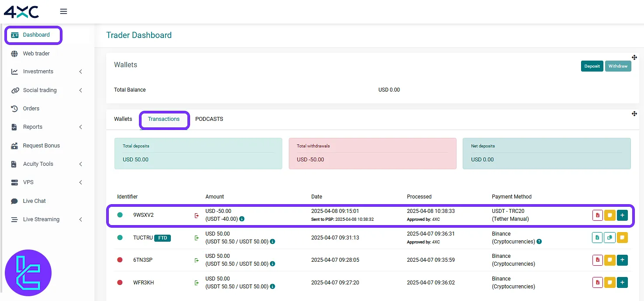Expand the Reports submenu chevron

81,127
